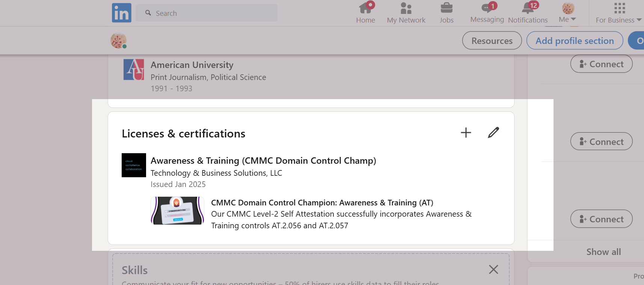Click the profile avatar in sticky header
Viewport: 644px width, 285px height.
tap(118, 41)
